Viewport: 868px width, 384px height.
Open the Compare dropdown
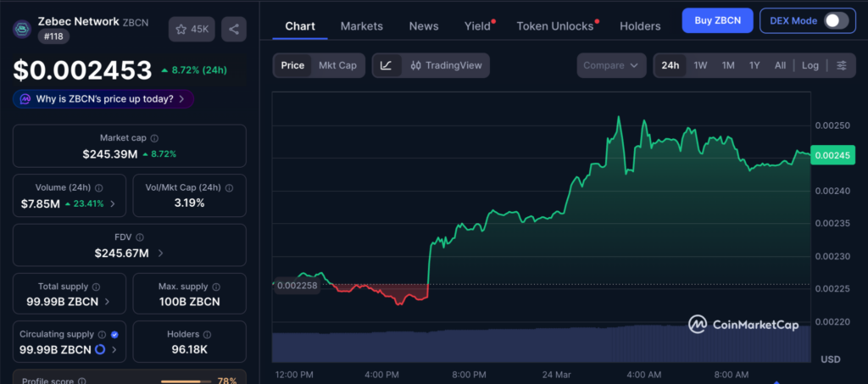pyautogui.click(x=613, y=65)
